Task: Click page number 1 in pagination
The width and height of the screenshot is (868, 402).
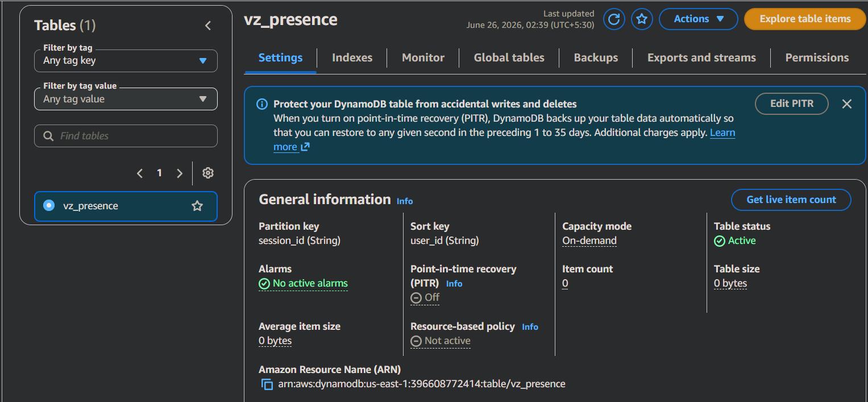Action: click(160, 173)
